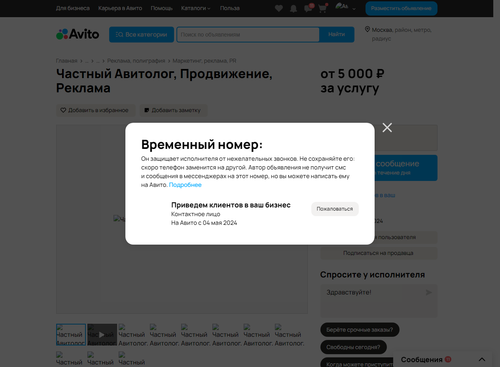Select Берёте срочные заказы? quick question
This screenshot has height=367, width=500.
click(360, 330)
